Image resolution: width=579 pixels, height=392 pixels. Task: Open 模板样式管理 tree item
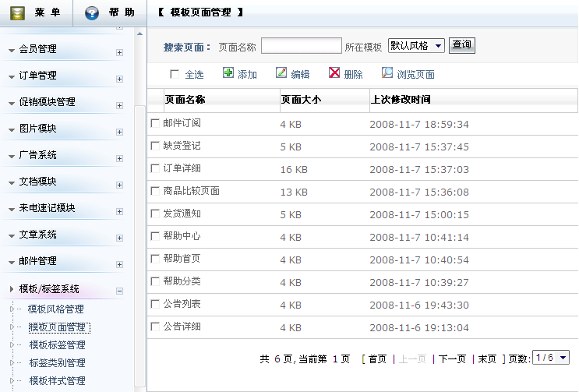(x=57, y=380)
